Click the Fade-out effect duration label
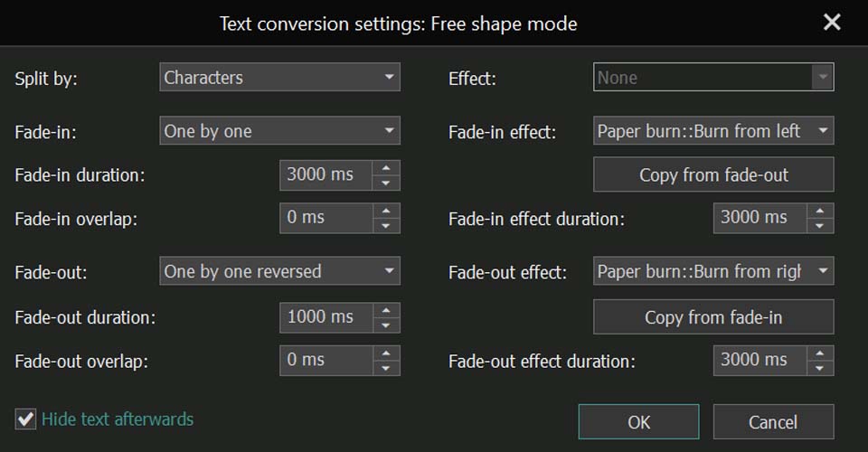Image resolution: width=868 pixels, height=452 pixels. 542,362
